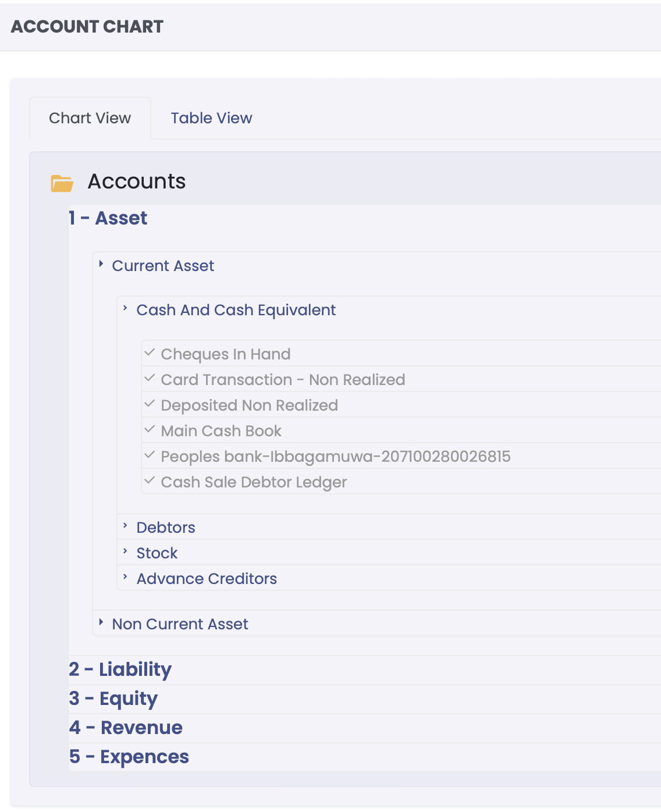Collapse Cash And Cash Equivalent chevron
Viewport: 661px width, 812px height.
[x=125, y=309]
